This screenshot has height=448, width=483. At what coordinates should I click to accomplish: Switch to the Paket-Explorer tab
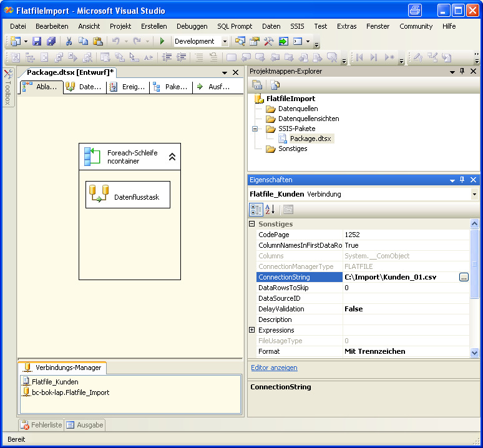[x=171, y=87]
